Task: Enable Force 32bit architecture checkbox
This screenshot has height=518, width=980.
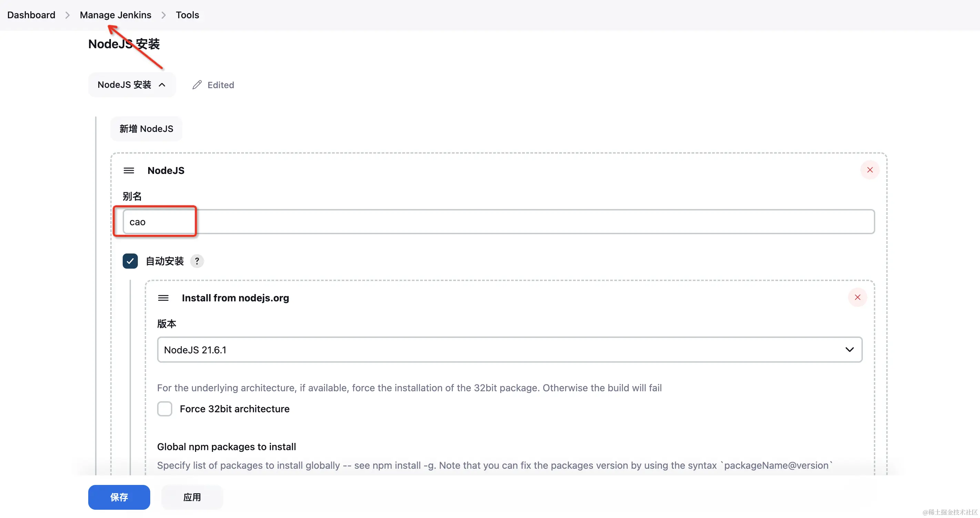Action: [x=165, y=409]
